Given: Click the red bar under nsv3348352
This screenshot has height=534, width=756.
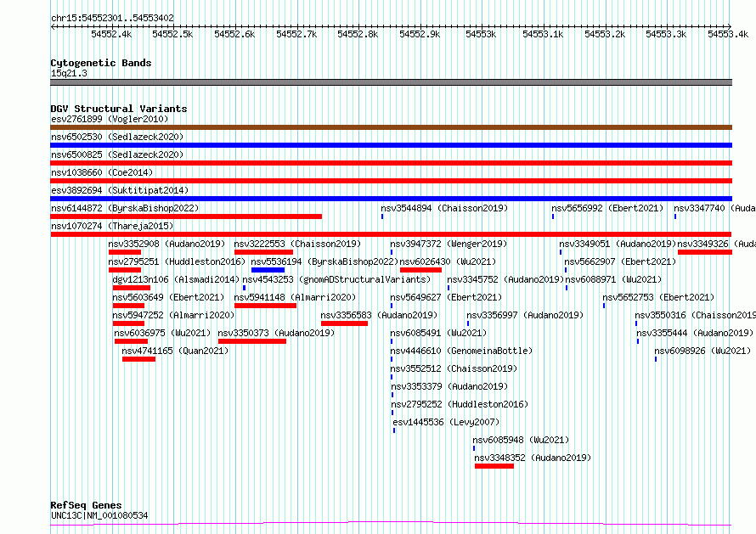Looking at the screenshot, I should pos(494,466).
